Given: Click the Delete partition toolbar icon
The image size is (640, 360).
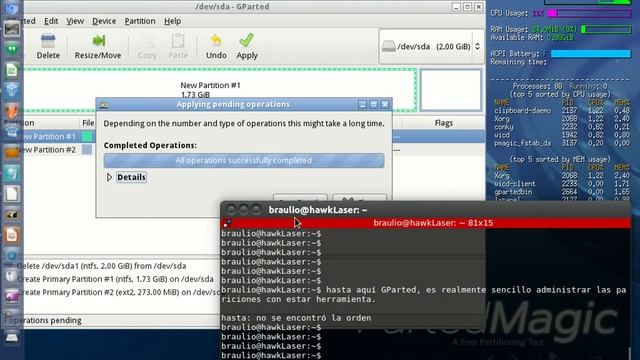Looking at the screenshot, I should [x=48, y=47].
